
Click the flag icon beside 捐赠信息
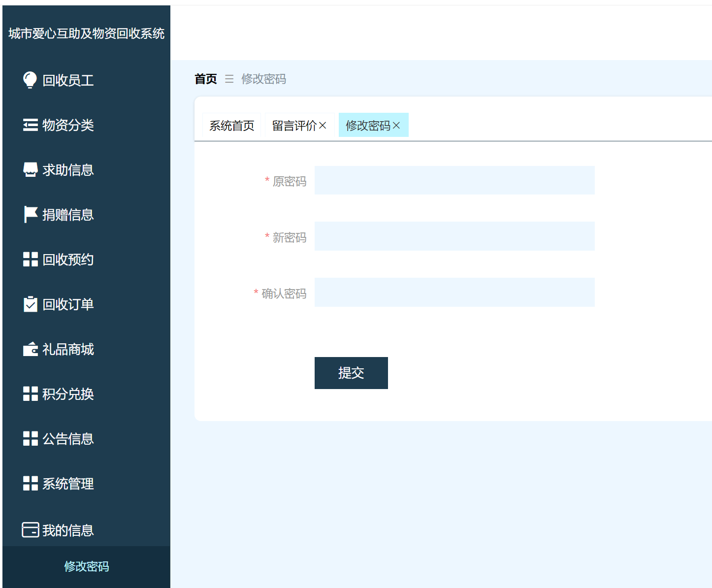click(x=30, y=214)
